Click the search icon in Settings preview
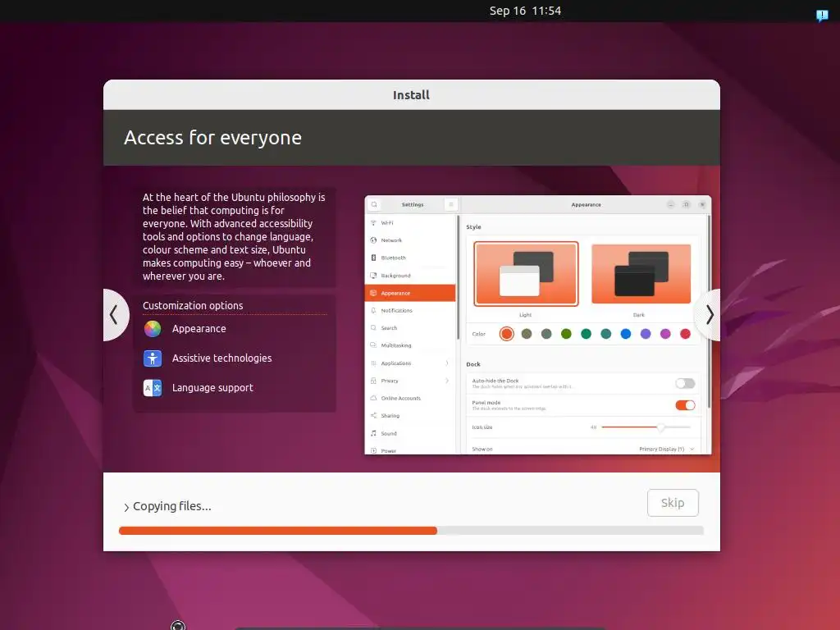 point(374,204)
